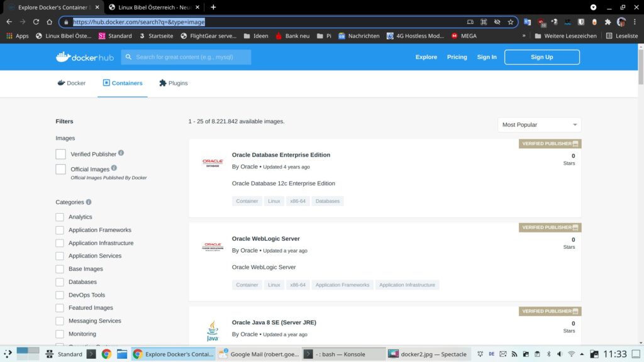The width and height of the screenshot is (644, 362).
Task: Check the Application Infrastructure category
Action: click(60, 243)
